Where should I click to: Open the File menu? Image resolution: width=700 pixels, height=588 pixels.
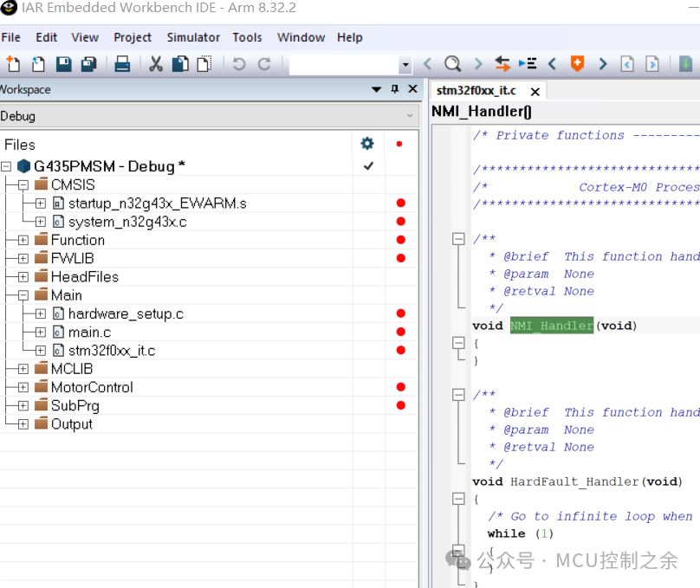(x=10, y=37)
